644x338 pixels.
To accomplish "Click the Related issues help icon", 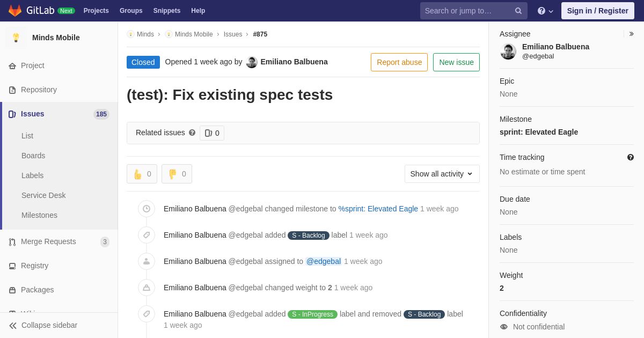I will 192,133.
